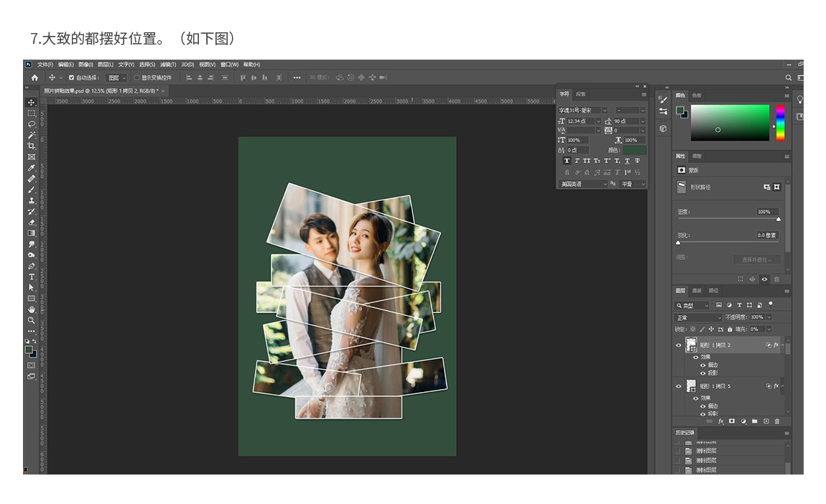The width and height of the screenshot is (826, 504).
Task: Click the Home icon in options bar
Action: pyautogui.click(x=34, y=78)
